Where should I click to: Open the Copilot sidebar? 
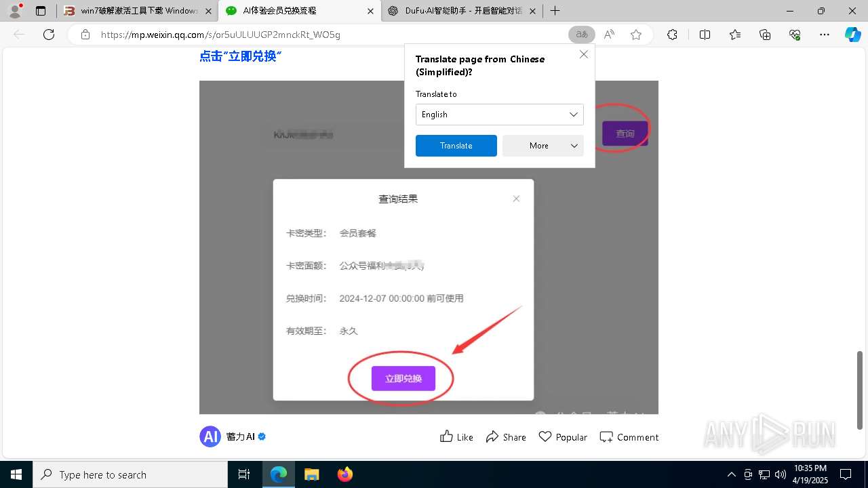852,35
